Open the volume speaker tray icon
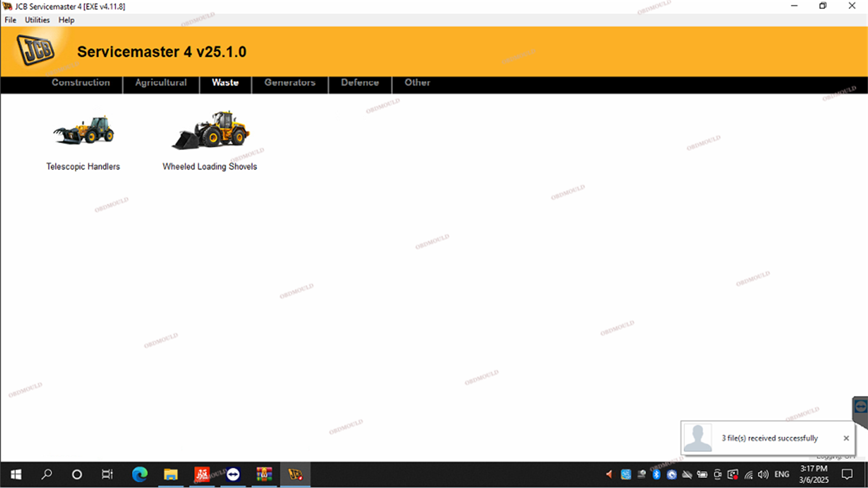The image size is (868, 488). click(x=763, y=475)
